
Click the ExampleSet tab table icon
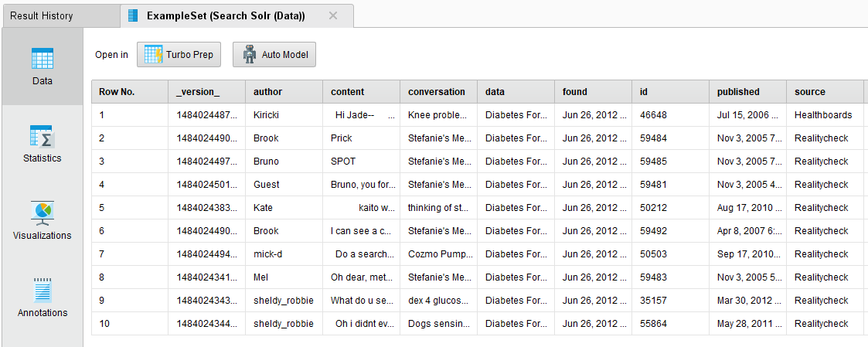(x=133, y=15)
